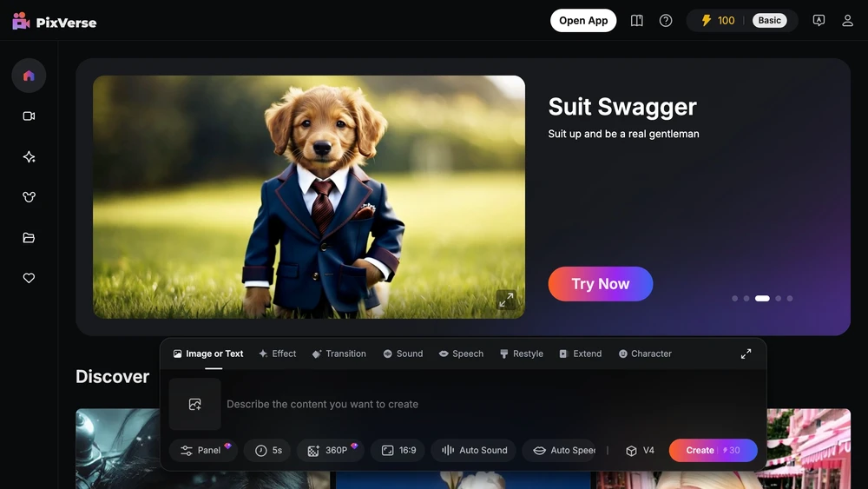Image resolution: width=868 pixels, height=489 pixels.
Task: Open the 5s duration dropdown
Action: tap(268, 450)
